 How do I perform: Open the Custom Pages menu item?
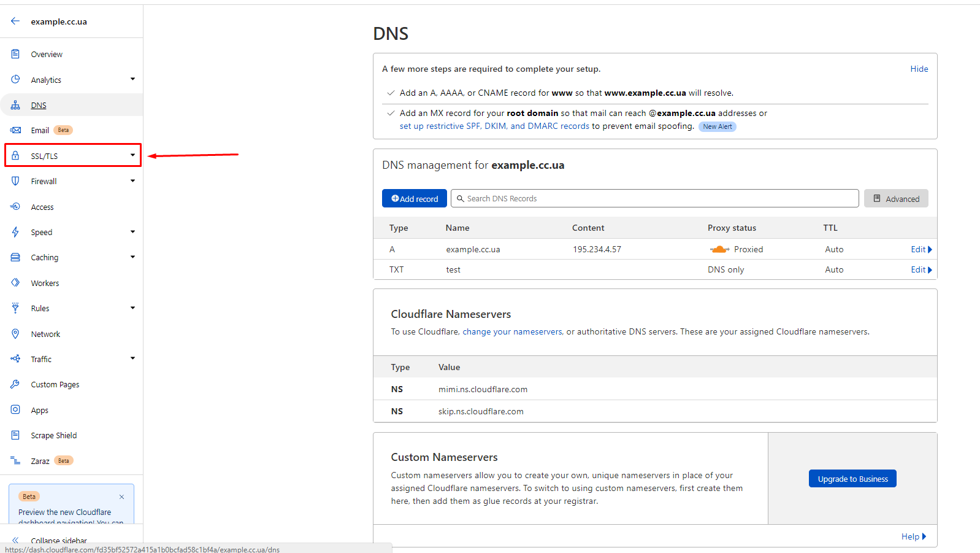(55, 384)
